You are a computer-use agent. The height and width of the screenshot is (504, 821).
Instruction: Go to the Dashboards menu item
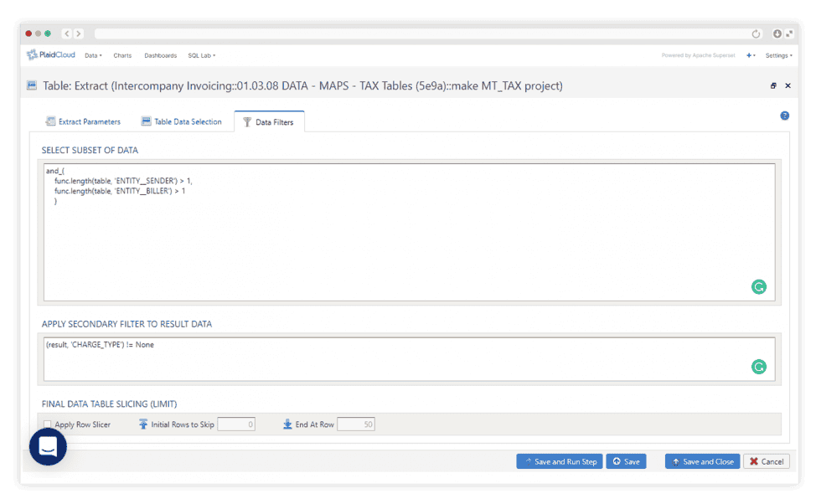160,55
